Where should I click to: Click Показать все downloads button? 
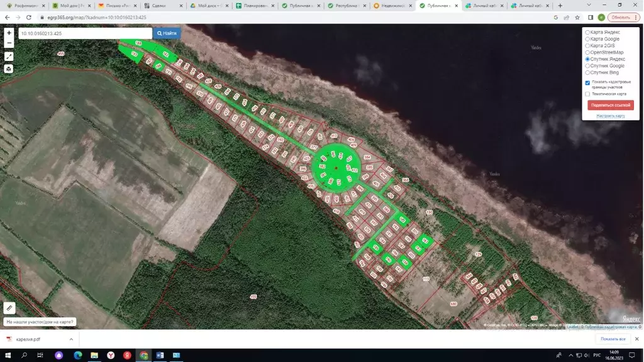click(x=613, y=339)
